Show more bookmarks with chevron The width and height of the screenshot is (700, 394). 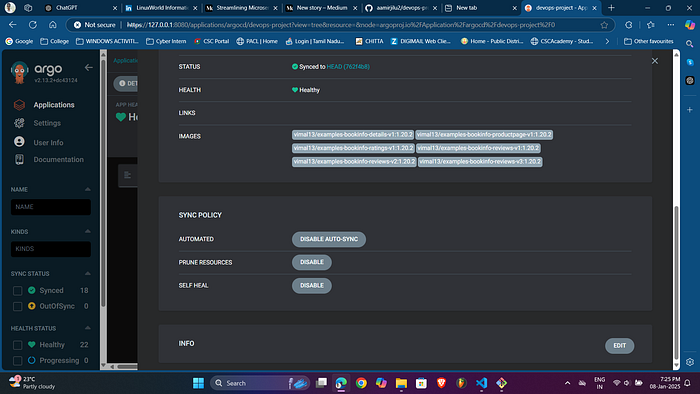pos(607,41)
